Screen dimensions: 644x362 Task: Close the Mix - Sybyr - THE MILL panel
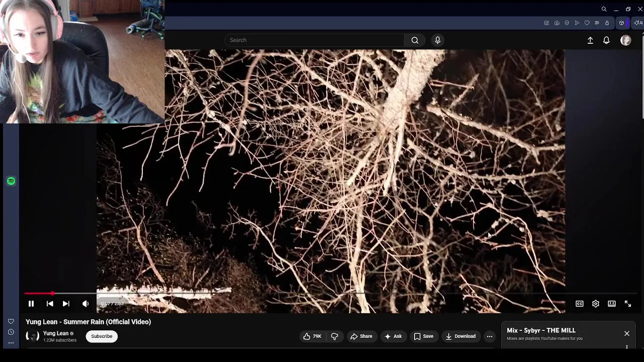point(627,333)
